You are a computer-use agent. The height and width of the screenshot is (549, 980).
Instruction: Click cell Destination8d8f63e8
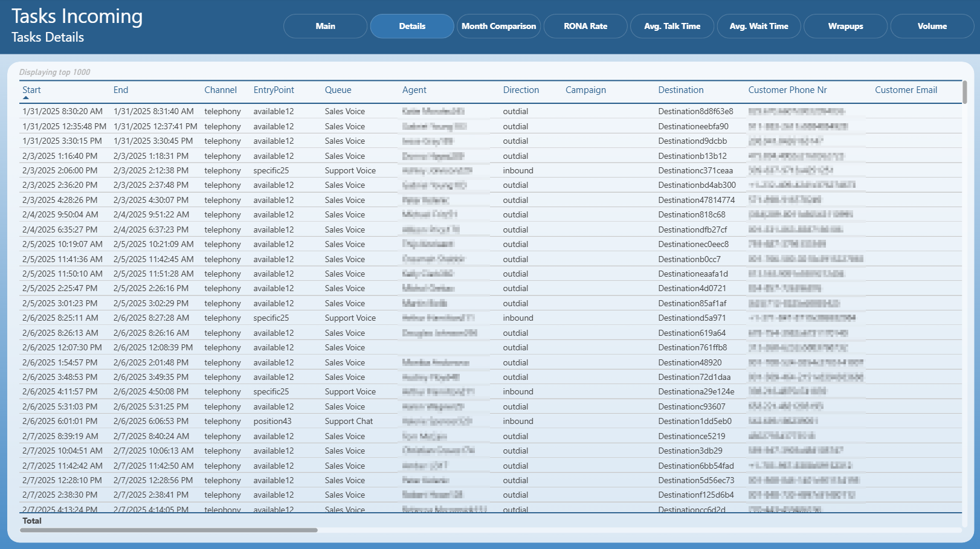(x=695, y=112)
